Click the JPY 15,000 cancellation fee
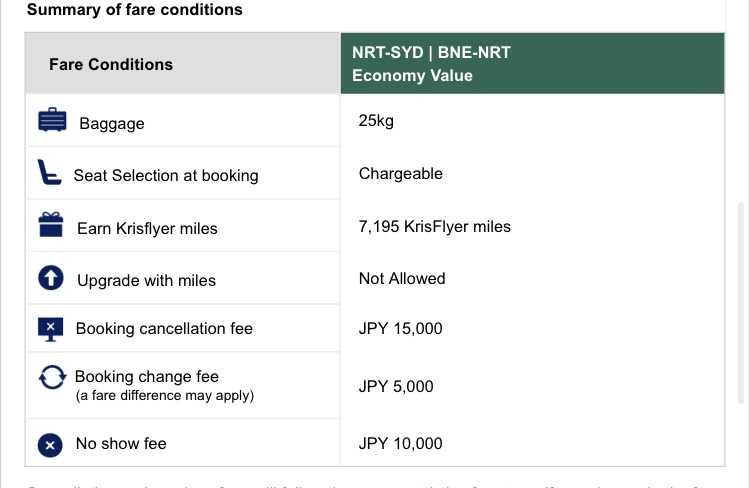This screenshot has width=750, height=488. [400, 329]
